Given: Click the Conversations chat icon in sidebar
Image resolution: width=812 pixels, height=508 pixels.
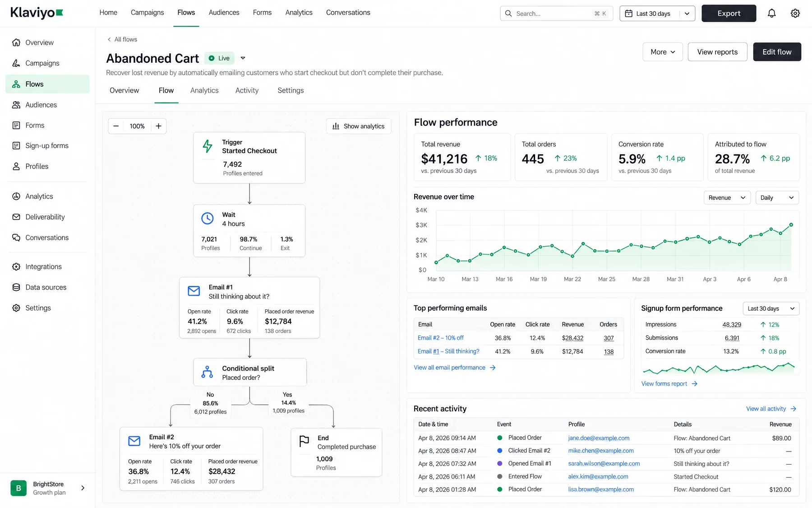Looking at the screenshot, I should (16, 238).
